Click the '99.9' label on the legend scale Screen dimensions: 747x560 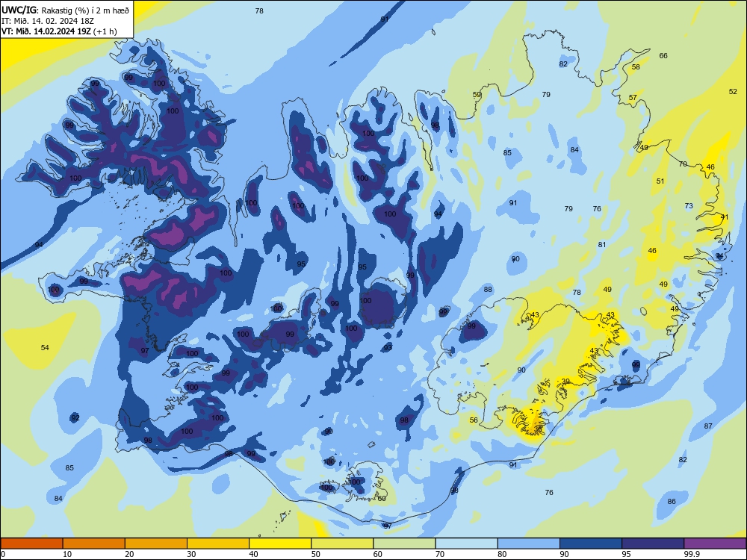click(x=692, y=554)
